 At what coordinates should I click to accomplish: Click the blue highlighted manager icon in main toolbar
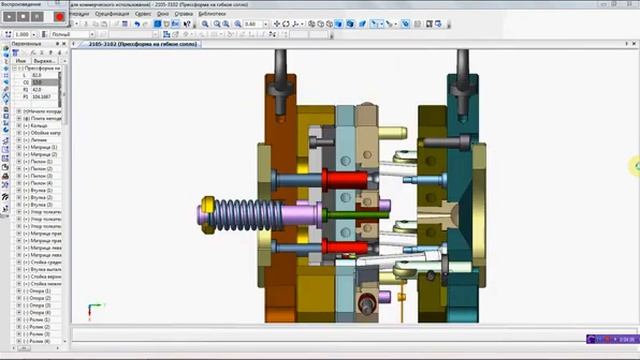click(x=157, y=24)
